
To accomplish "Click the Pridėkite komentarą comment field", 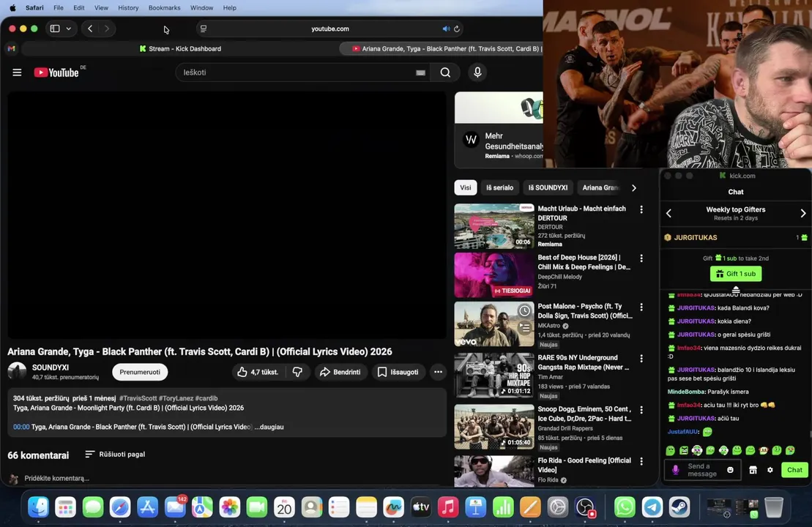I will pos(57,479).
